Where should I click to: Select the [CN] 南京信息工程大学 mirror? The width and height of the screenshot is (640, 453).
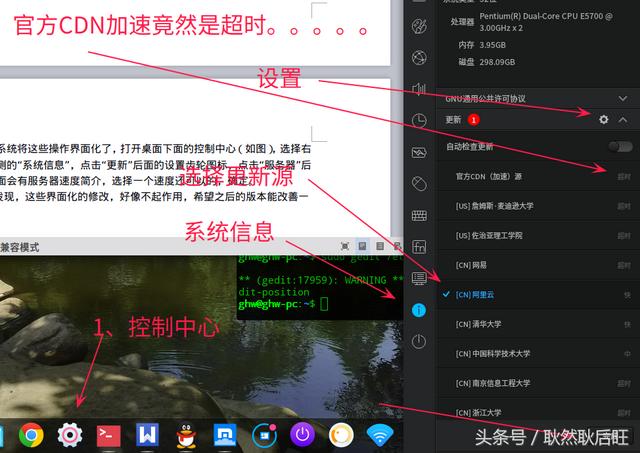(x=538, y=383)
